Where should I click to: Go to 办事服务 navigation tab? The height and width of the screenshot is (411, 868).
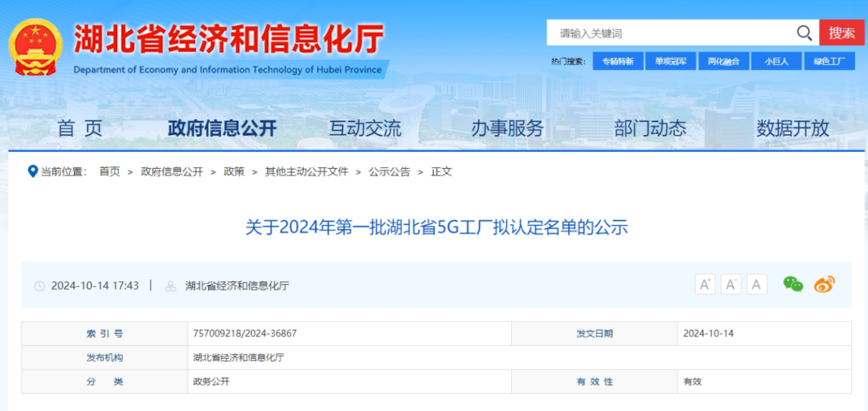[x=507, y=128]
